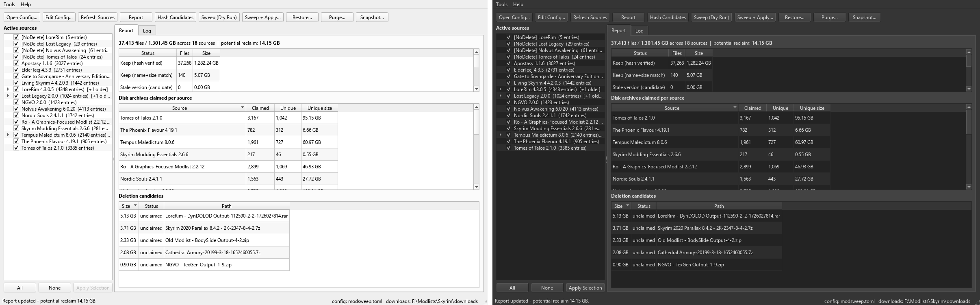Screen dimensions: 980x305
Task: Click Purge... in the light window
Action: point(337,17)
